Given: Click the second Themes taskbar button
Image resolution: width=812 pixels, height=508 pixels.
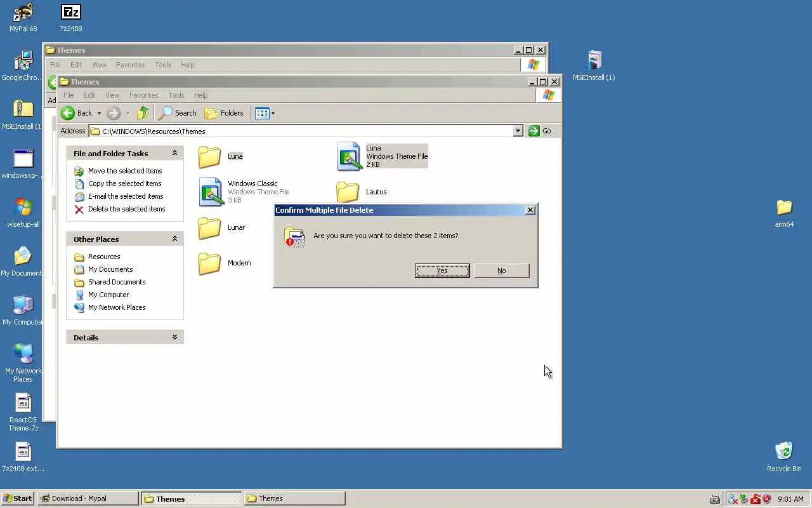Looking at the screenshot, I should (294, 498).
